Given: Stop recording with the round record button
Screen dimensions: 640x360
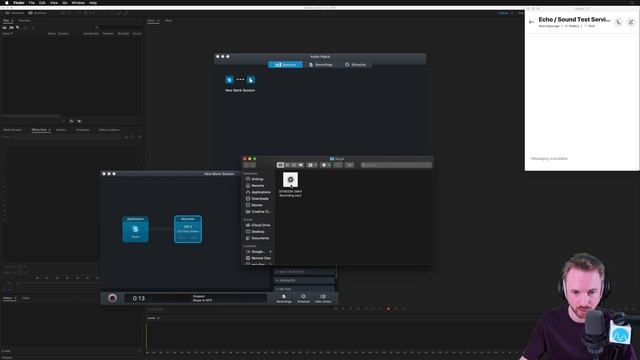Looking at the screenshot, I should 112,298.
